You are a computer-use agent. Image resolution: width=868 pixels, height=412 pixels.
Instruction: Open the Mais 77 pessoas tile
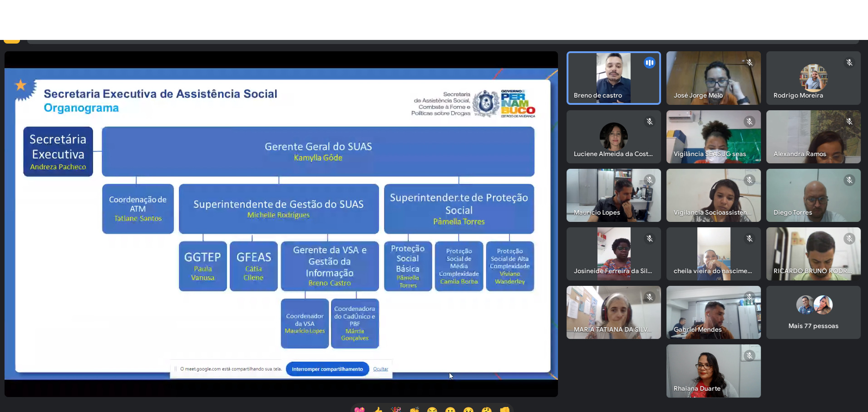813,312
